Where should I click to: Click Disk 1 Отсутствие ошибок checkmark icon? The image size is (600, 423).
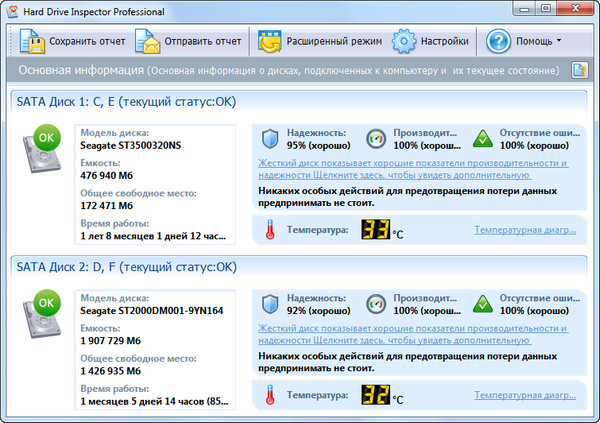482,138
